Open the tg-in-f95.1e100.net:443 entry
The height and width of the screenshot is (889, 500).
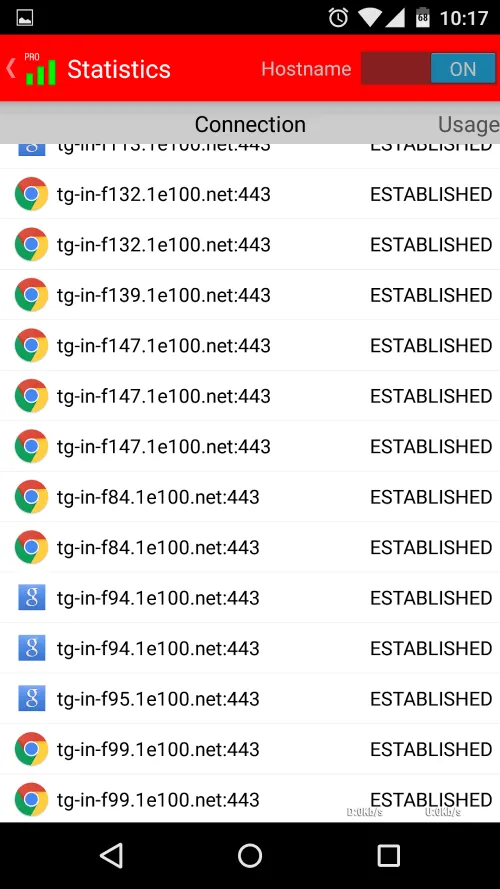click(250, 698)
